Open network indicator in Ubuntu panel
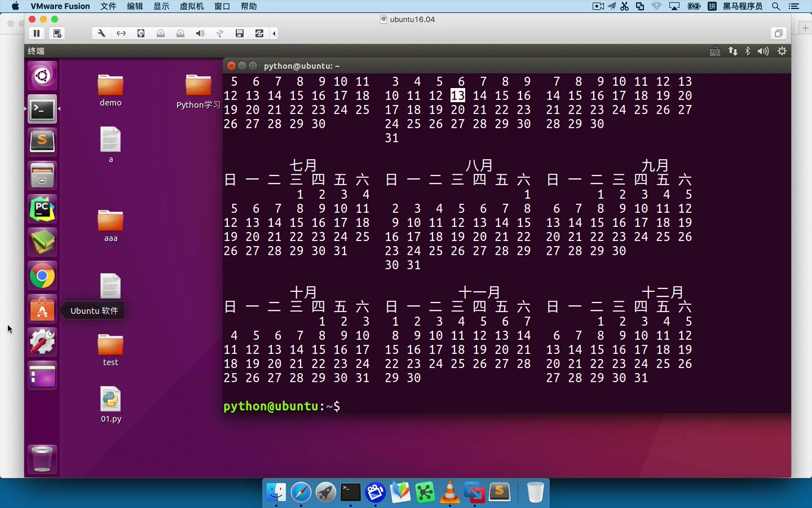The width and height of the screenshot is (812, 508). pyautogui.click(x=733, y=51)
